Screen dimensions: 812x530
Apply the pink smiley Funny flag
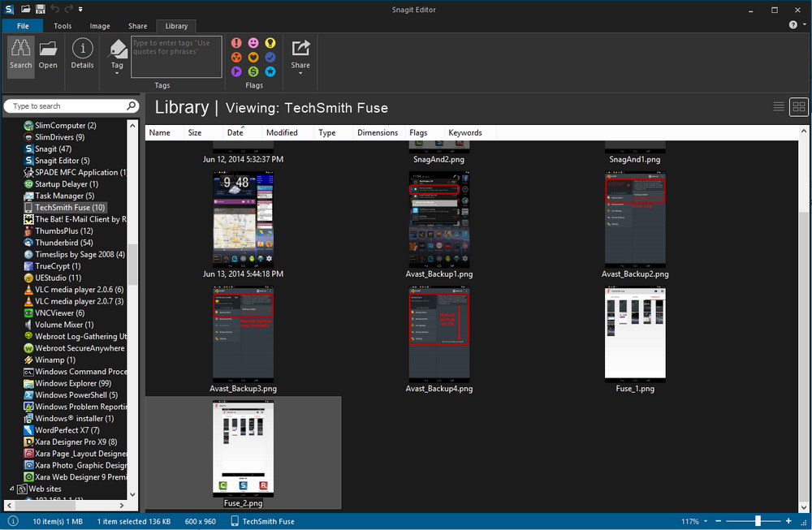point(253,43)
